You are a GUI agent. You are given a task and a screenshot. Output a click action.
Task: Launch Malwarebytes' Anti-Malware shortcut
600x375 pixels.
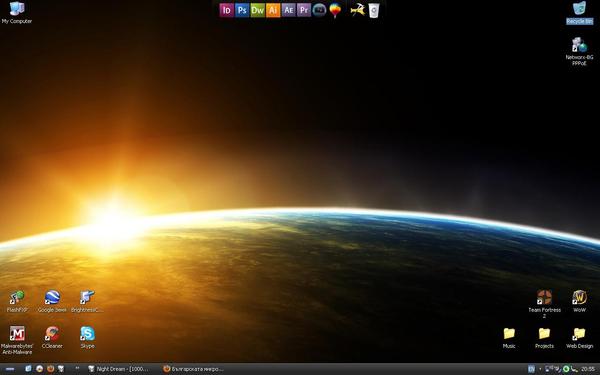pyautogui.click(x=17, y=340)
